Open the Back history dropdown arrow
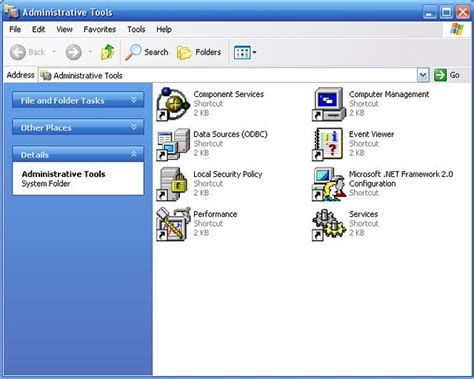474x379 pixels. (54, 52)
